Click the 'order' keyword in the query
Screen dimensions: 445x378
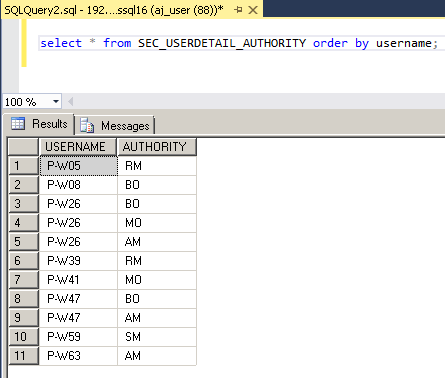click(330, 43)
